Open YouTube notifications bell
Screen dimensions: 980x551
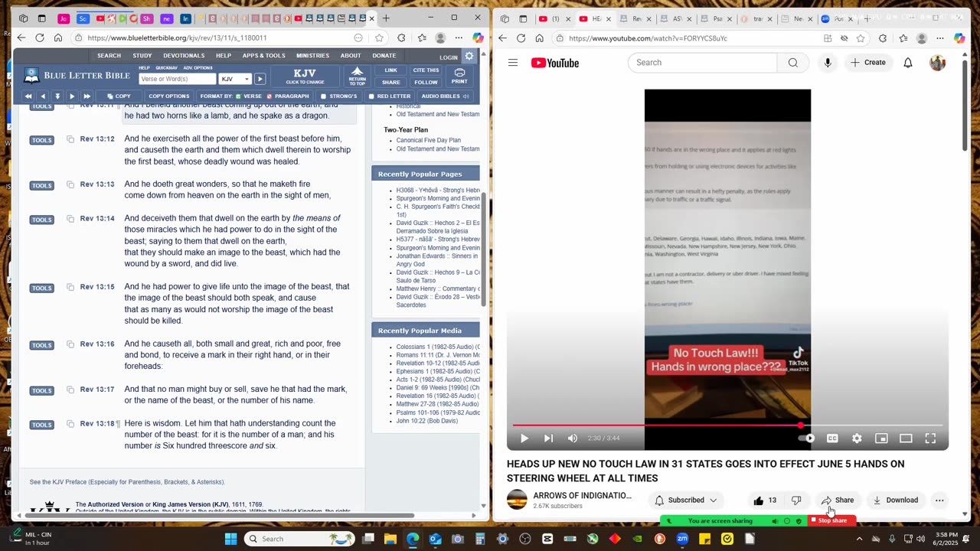click(x=908, y=63)
